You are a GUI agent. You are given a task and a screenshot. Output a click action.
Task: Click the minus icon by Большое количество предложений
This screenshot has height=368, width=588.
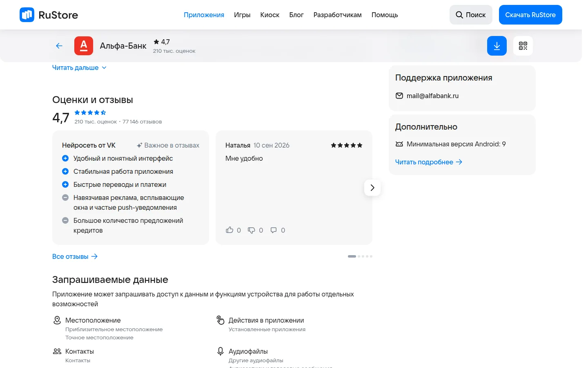tap(65, 220)
